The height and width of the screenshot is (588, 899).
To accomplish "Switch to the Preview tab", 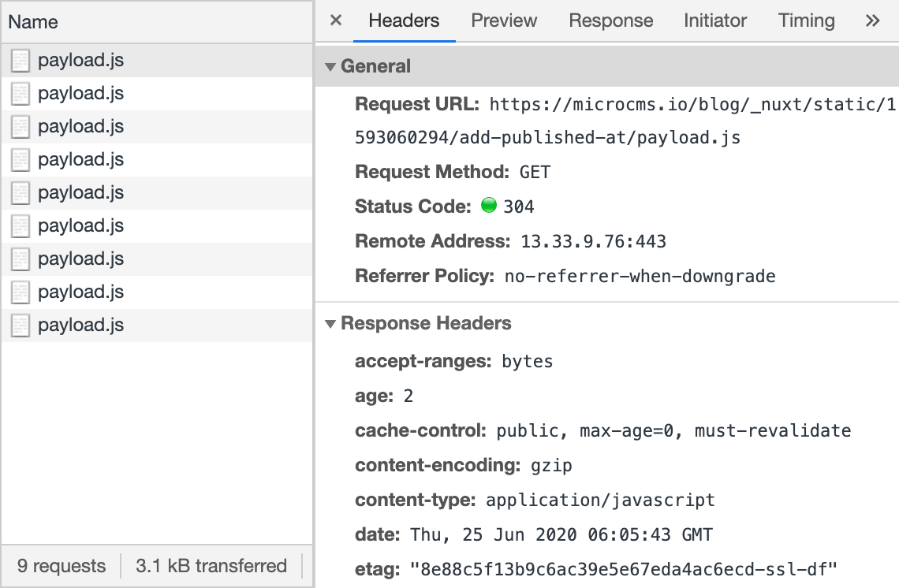I will [x=504, y=20].
